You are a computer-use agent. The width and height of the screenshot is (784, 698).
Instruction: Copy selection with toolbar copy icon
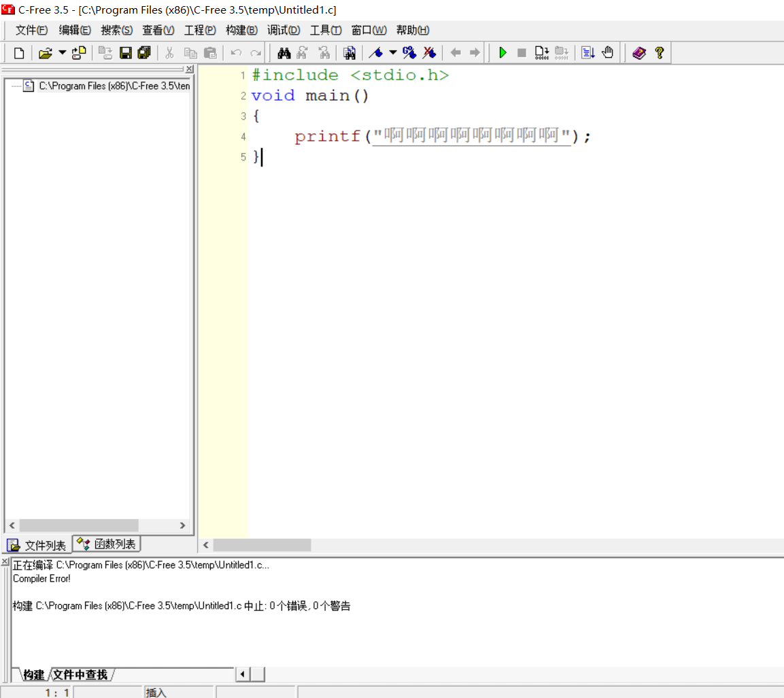coord(190,53)
